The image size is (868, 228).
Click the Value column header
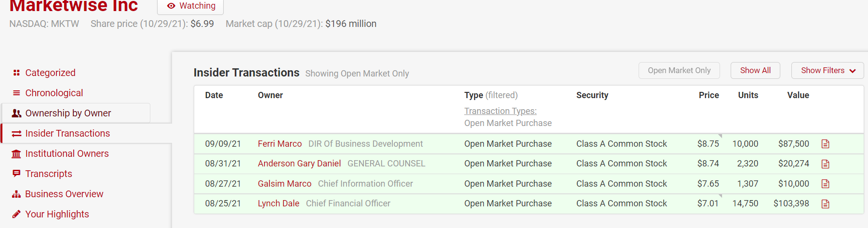tap(798, 95)
